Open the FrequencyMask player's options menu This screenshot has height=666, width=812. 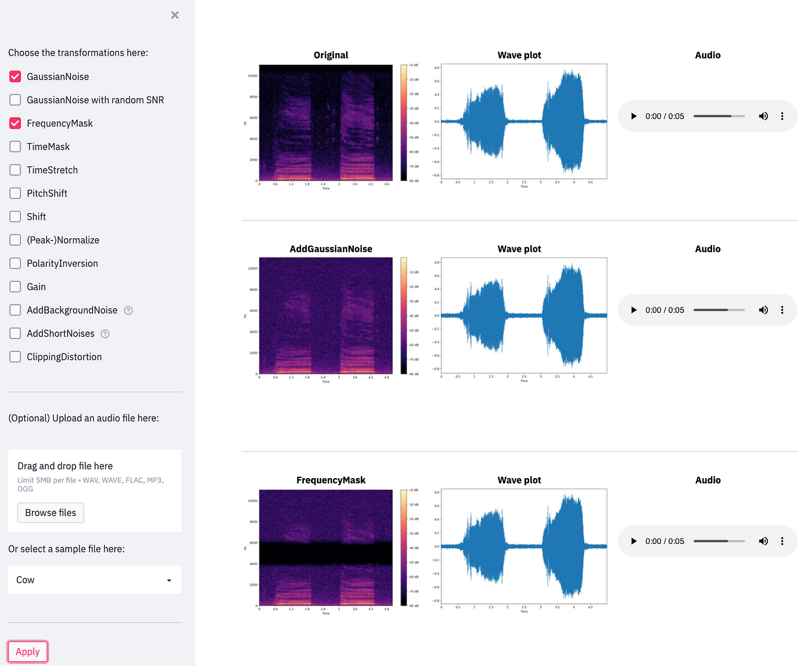[x=782, y=541]
